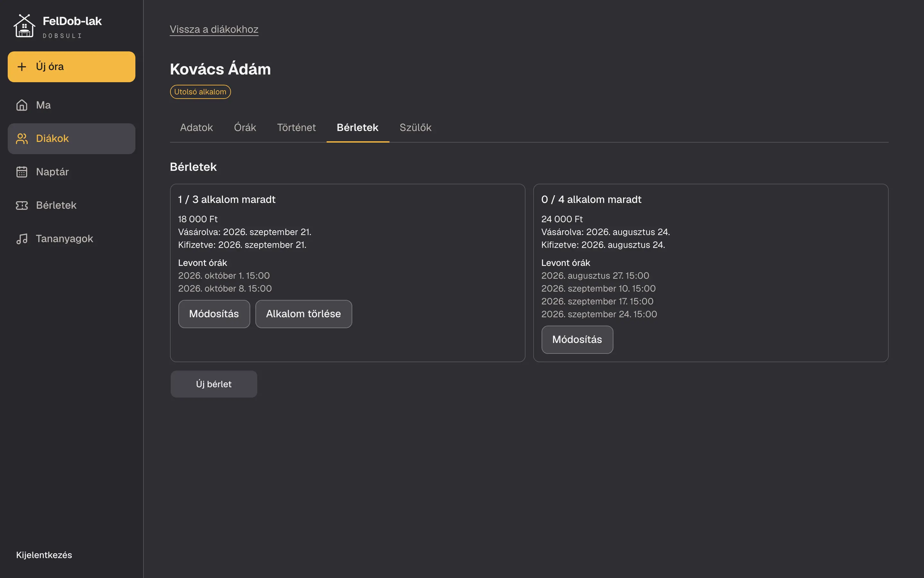Screen dimensions: 924x578
Task: Click lesson '2026. szeptember 17. 15:00'
Action: click(x=597, y=301)
